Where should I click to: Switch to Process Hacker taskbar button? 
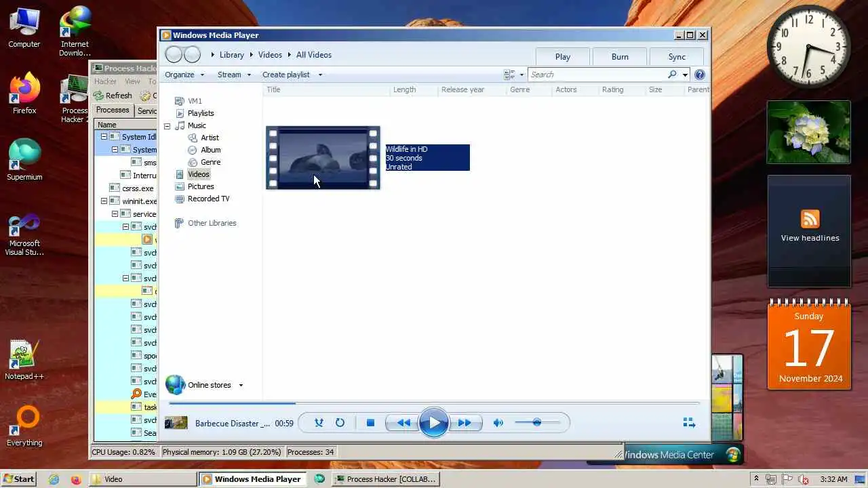pyautogui.click(x=385, y=479)
